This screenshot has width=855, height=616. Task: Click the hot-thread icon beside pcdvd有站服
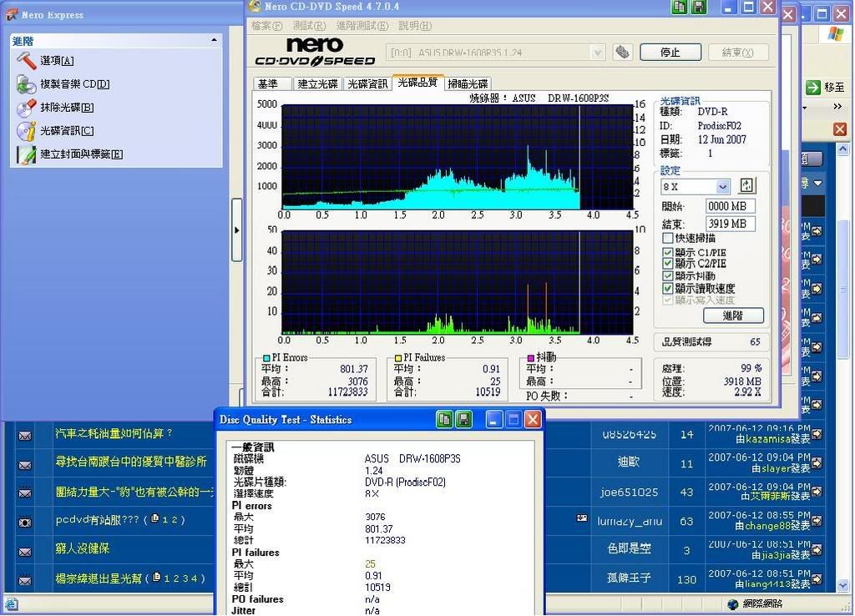tap(25, 522)
